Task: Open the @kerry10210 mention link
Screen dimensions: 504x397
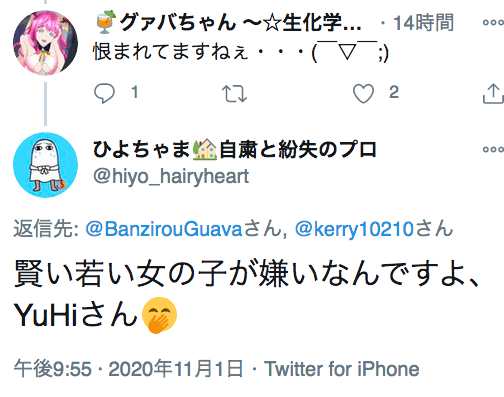Action: [x=354, y=229]
